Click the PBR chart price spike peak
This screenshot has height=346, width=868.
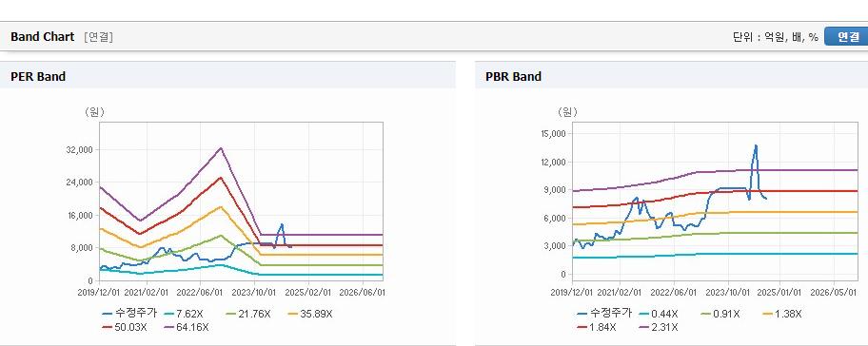(x=756, y=145)
